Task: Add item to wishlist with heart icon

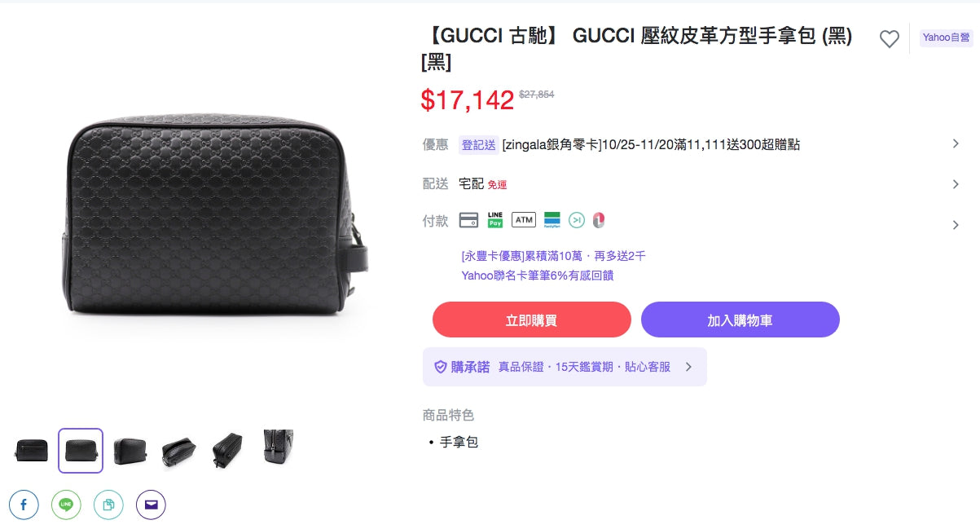Action: [889, 38]
